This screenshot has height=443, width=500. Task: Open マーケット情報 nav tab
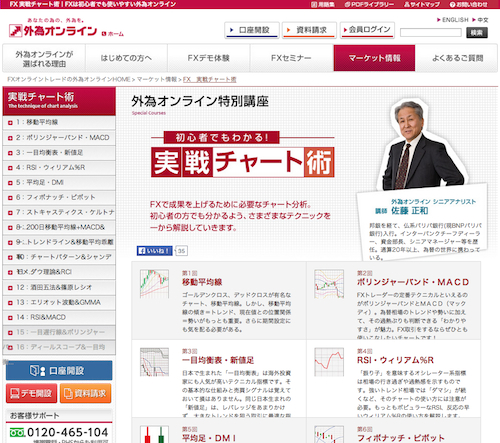pos(374,58)
